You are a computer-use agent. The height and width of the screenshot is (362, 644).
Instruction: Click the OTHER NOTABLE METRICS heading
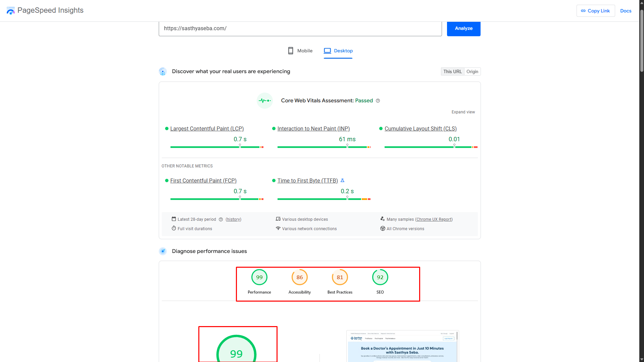coord(187,166)
